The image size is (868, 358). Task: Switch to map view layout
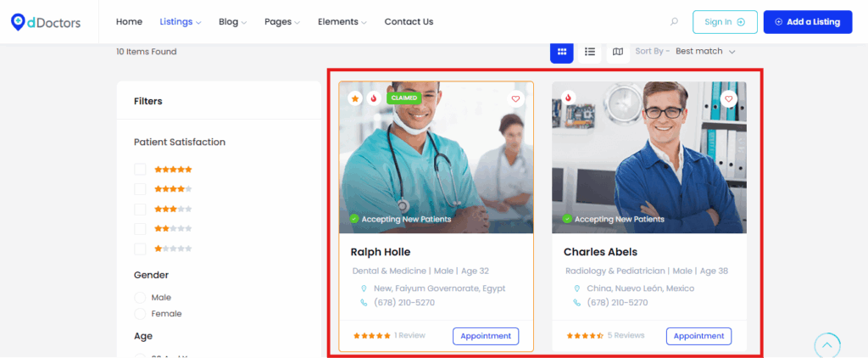coord(618,52)
